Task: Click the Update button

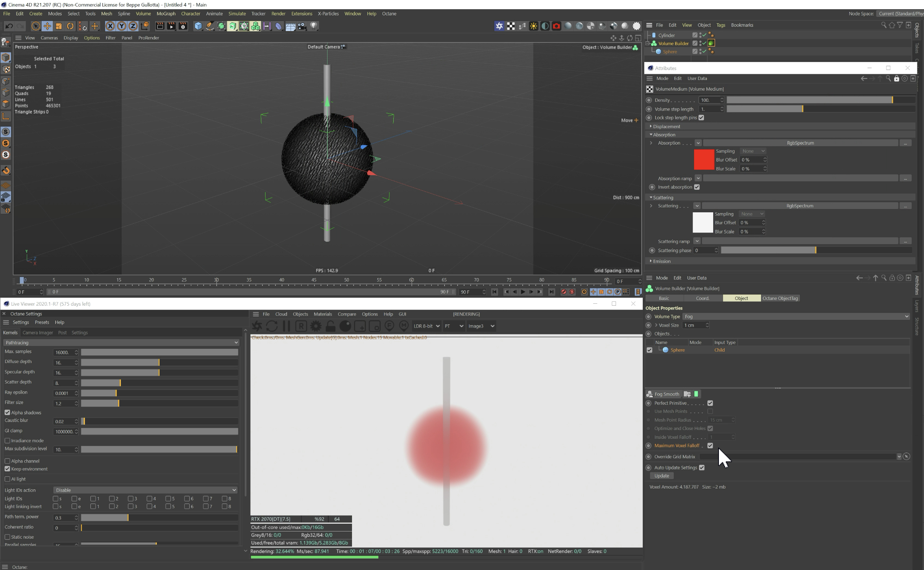Action: [x=662, y=476]
